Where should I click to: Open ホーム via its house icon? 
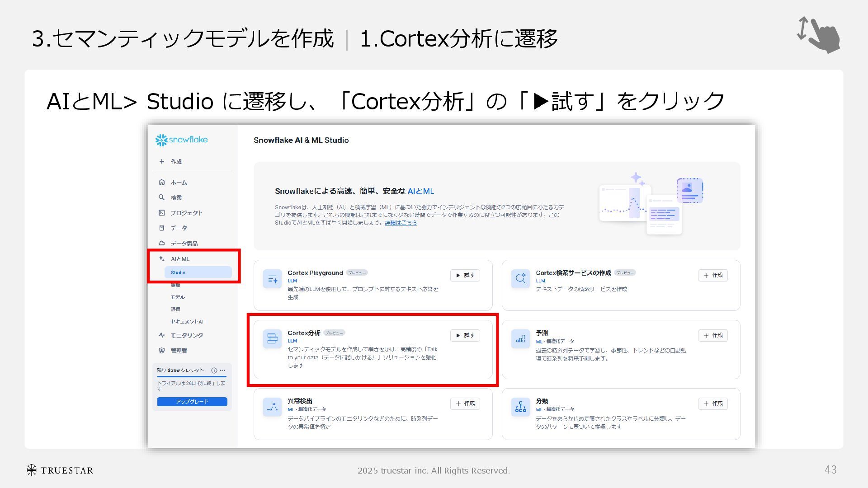pyautogui.click(x=161, y=182)
